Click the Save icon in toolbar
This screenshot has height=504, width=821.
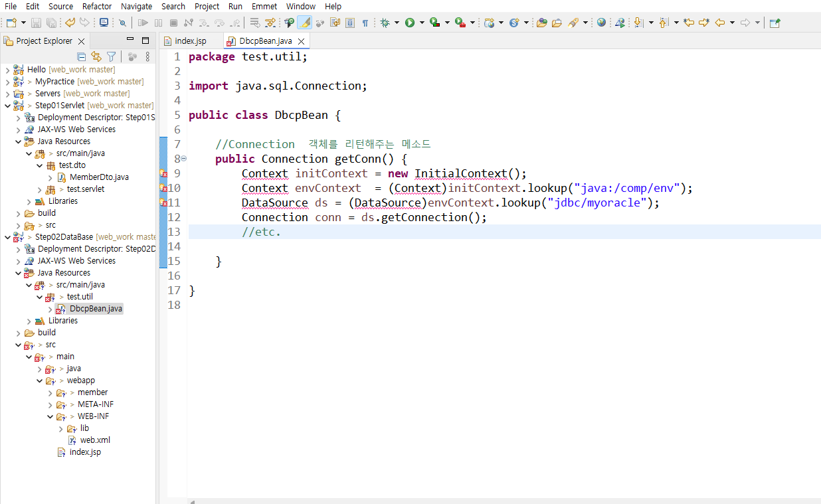[x=36, y=23]
